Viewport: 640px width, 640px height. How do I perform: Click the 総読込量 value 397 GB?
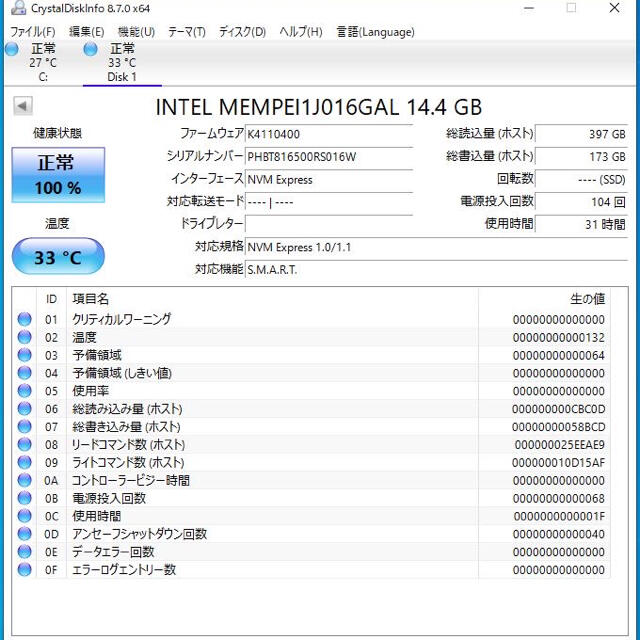pos(581,134)
